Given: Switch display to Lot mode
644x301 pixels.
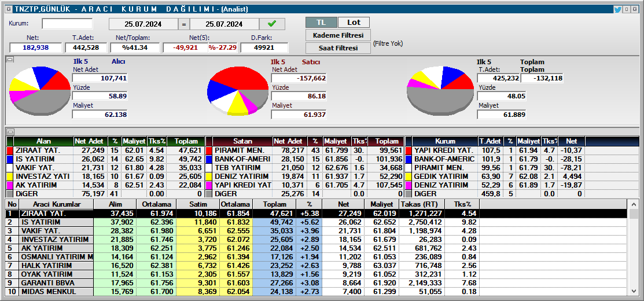Looking at the screenshot, I should tap(354, 23).
